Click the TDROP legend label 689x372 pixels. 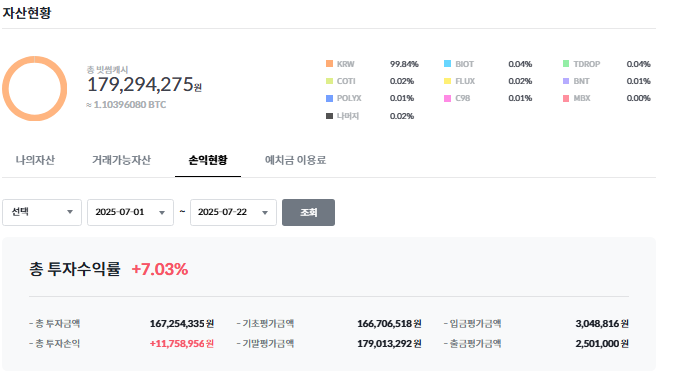tap(587, 64)
